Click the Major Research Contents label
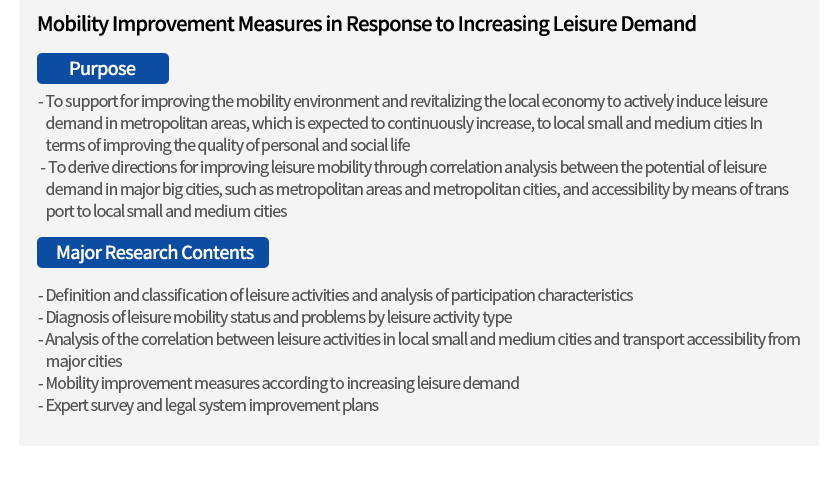 (x=153, y=253)
